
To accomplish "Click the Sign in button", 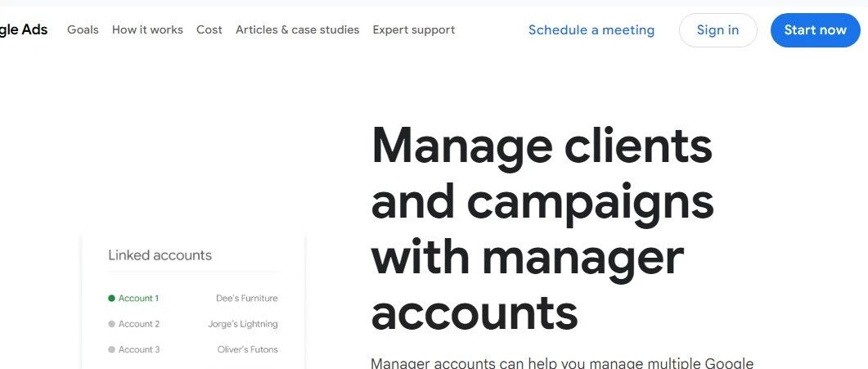I will (x=717, y=30).
